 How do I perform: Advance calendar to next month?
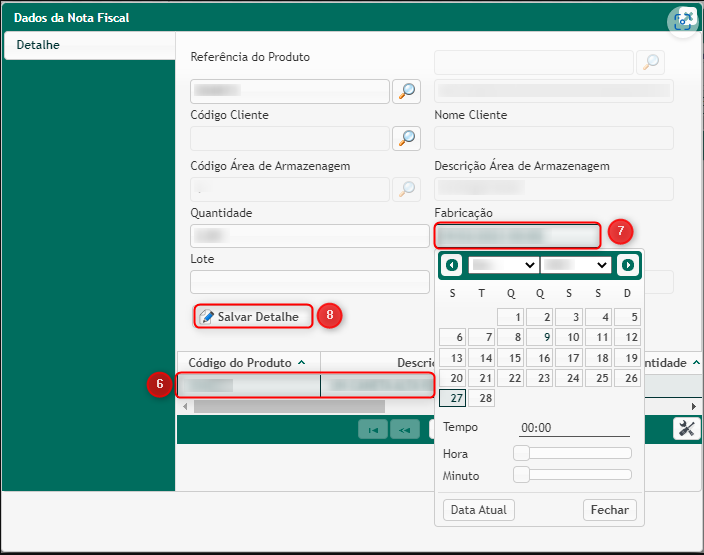627,265
